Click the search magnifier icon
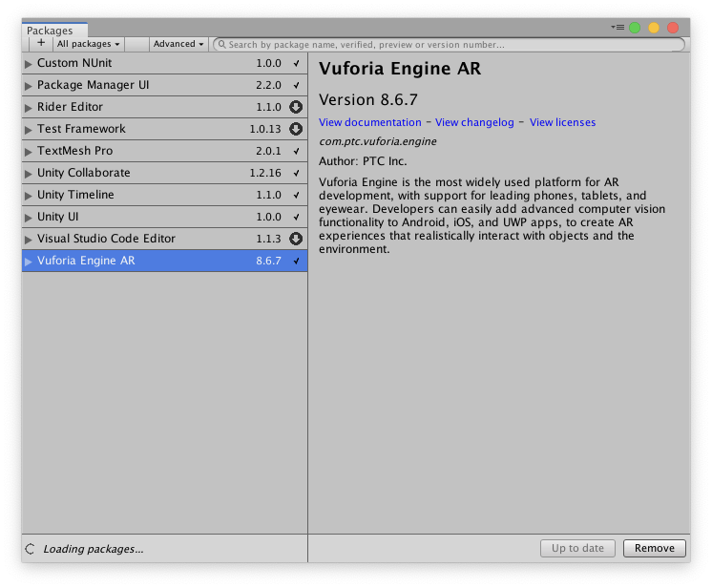 coord(221,44)
